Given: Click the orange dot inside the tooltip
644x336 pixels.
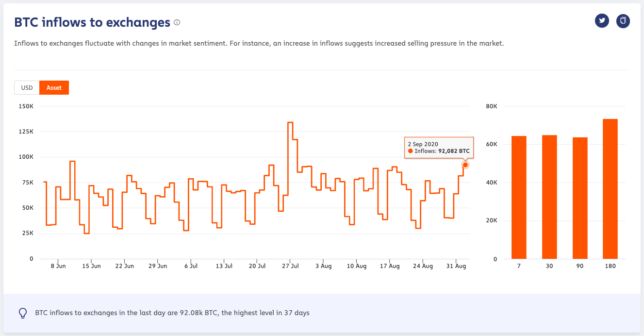Looking at the screenshot, I should tap(411, 151).
